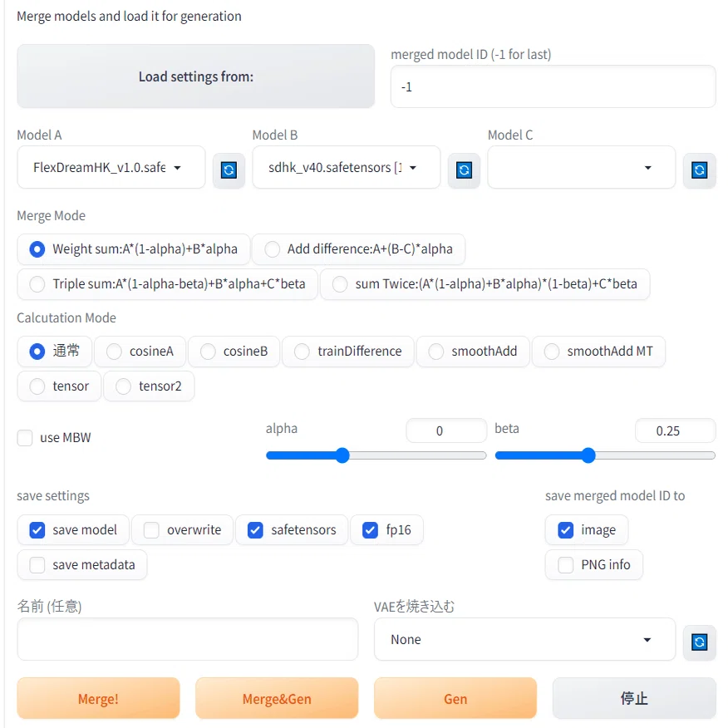Refresh the Model B list
The height and width of the screenshot is (728, 728).
pos(464,170)
